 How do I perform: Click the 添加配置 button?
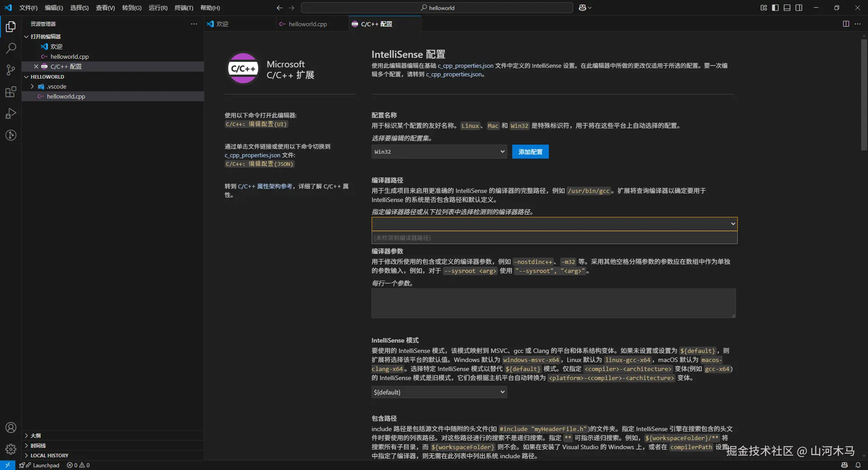pos(530,152)
